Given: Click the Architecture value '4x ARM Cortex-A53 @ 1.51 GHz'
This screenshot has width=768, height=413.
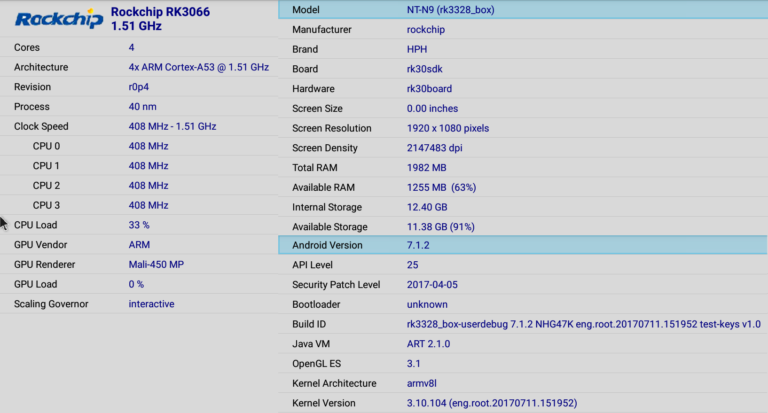Looking at the screenshot, I should click(x=198, y=67).
